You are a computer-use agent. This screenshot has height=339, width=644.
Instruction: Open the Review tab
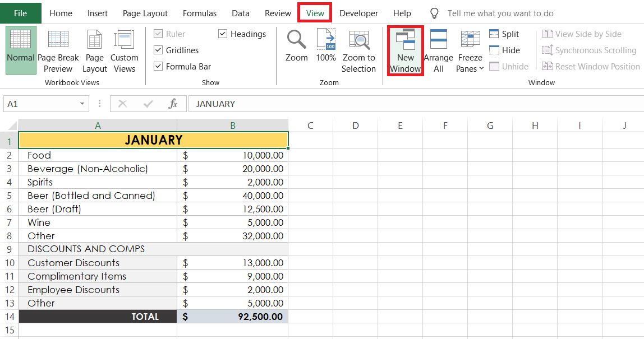click(278, 13)
